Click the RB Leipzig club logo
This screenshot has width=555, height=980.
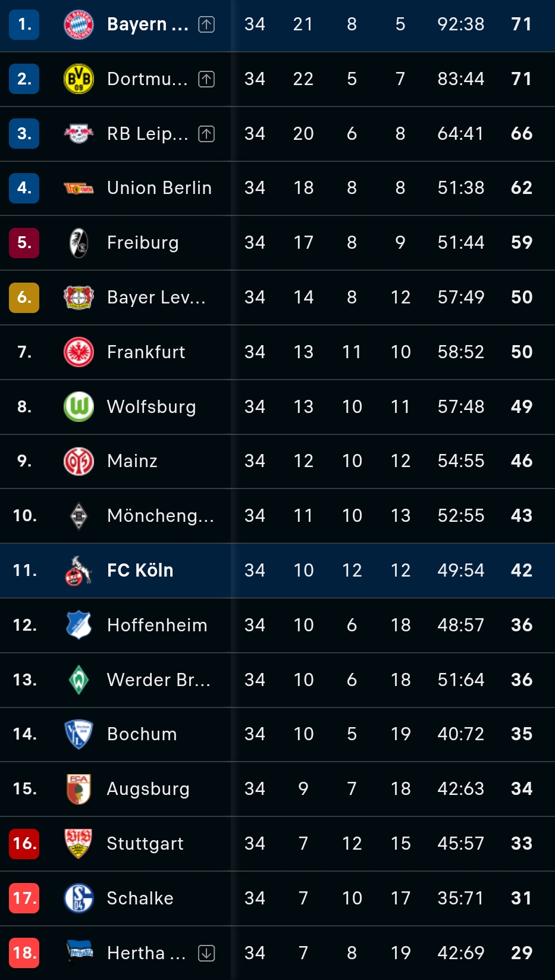[x=79, y=134]
